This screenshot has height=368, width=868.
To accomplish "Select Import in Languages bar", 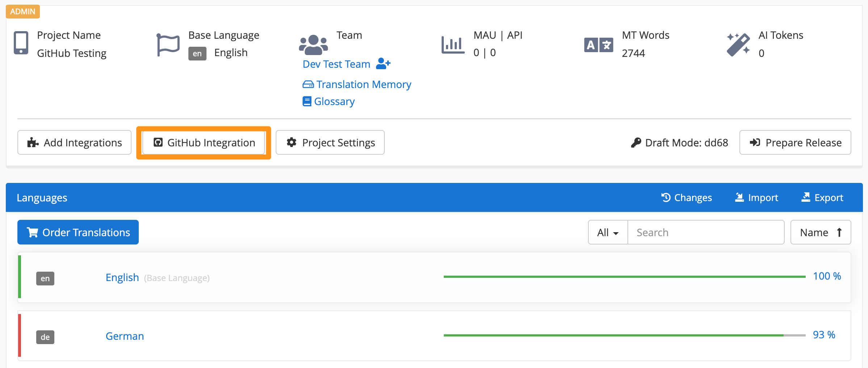I will 756,198.
